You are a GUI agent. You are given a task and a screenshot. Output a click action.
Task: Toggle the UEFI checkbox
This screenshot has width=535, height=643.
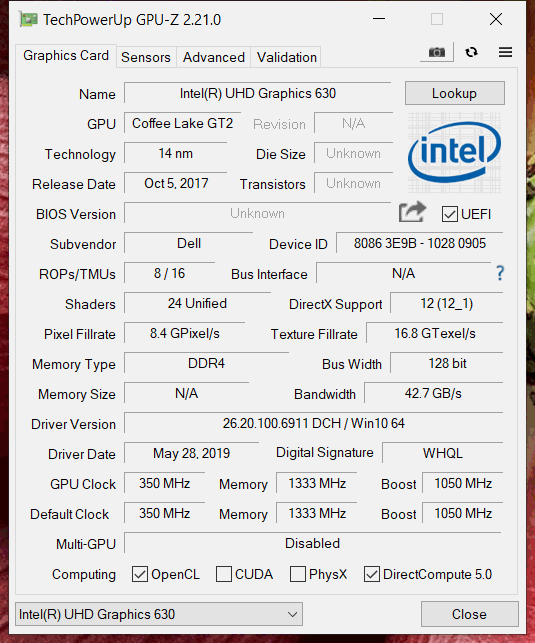449,214
